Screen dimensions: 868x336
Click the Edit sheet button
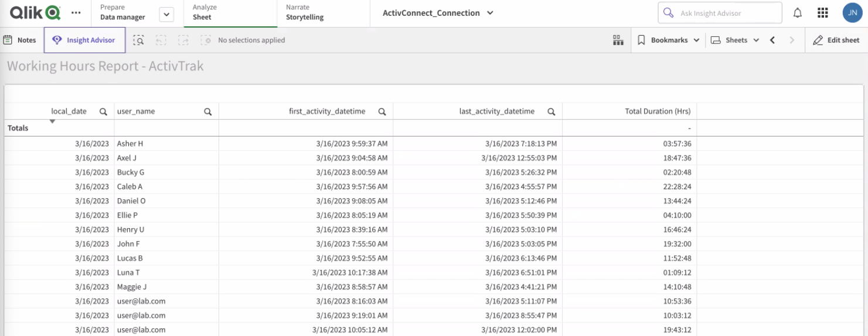(836, 40)
